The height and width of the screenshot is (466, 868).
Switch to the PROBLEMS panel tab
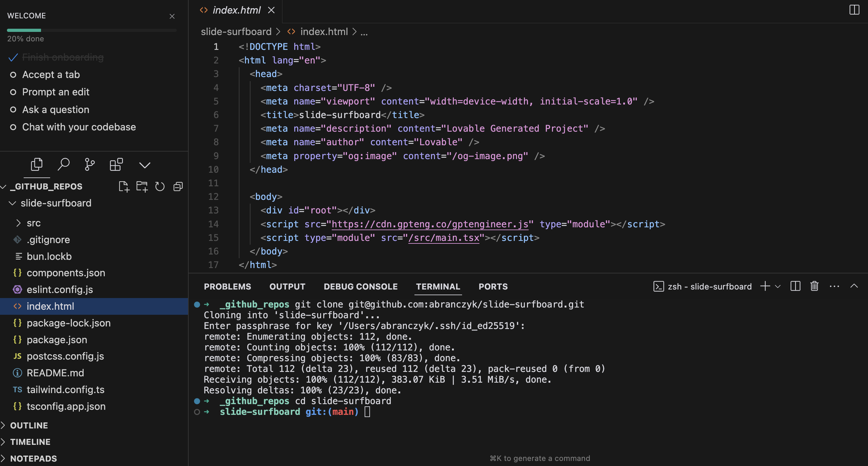click(227, 286)
